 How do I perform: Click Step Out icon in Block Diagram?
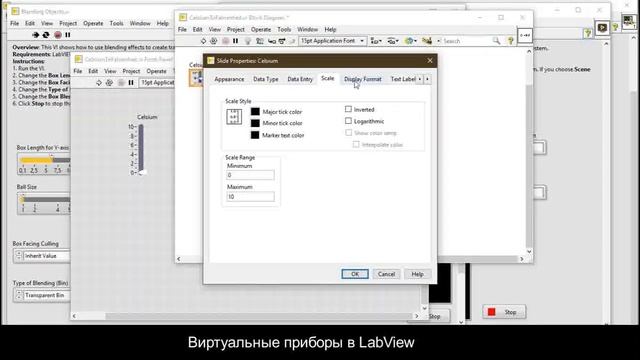pos(292,41)
